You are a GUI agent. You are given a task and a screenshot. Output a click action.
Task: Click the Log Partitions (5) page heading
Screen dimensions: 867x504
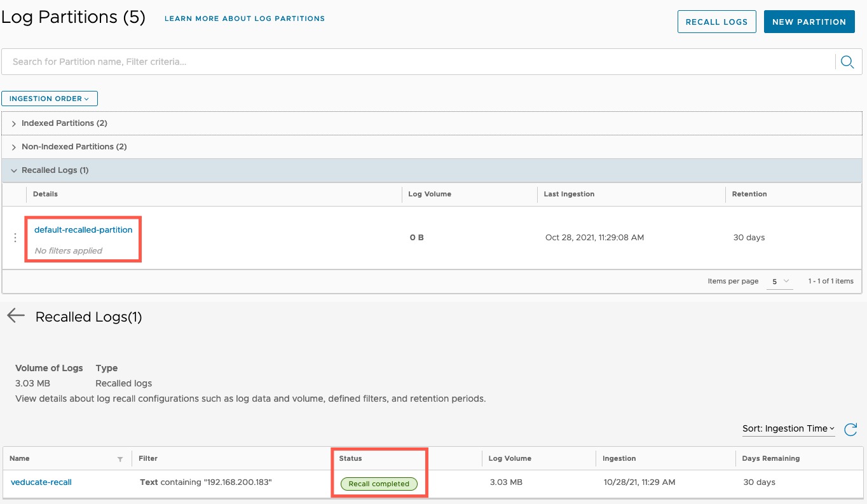pos(74,17)
